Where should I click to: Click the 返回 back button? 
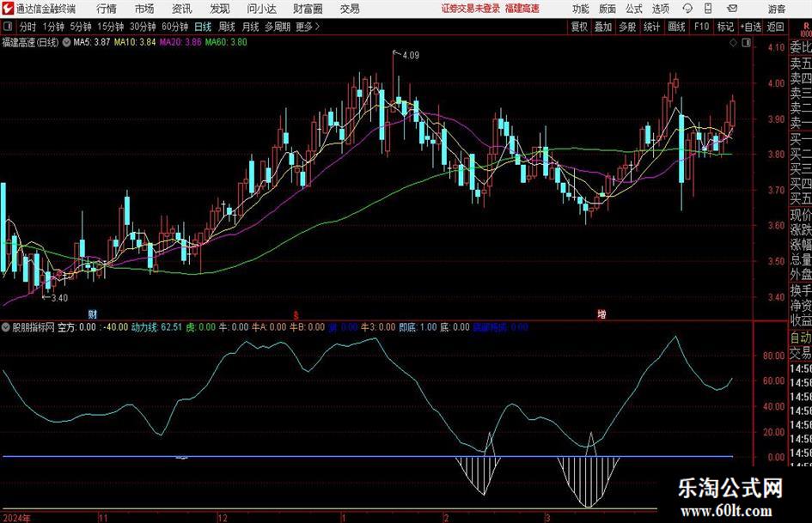(x=775, y=27)
